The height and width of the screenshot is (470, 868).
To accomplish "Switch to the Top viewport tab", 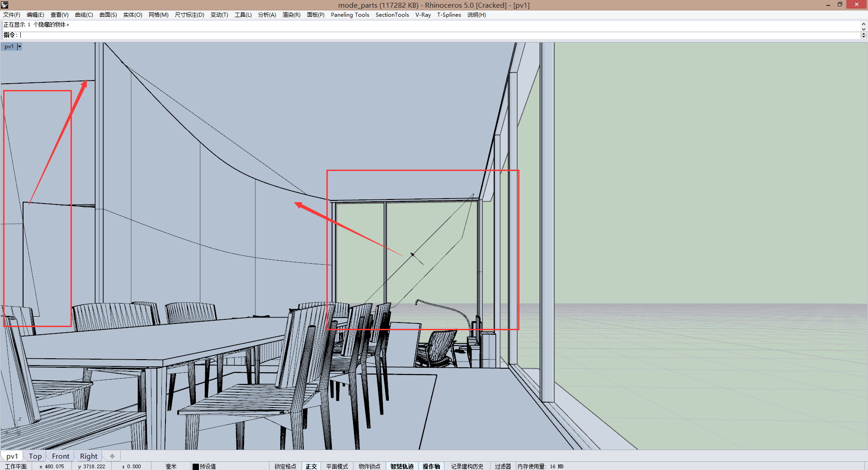I will 35,456.
